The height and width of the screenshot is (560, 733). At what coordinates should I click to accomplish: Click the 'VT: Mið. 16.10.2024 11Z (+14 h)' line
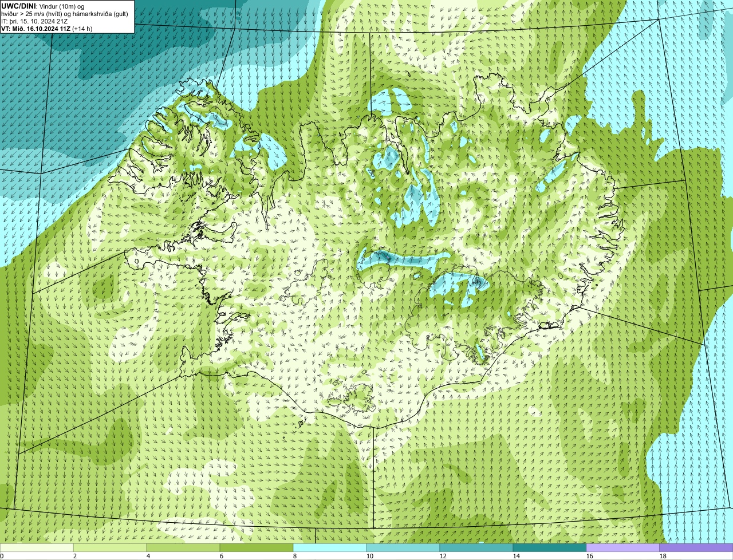pyautogui.click(x=47, y=29)
